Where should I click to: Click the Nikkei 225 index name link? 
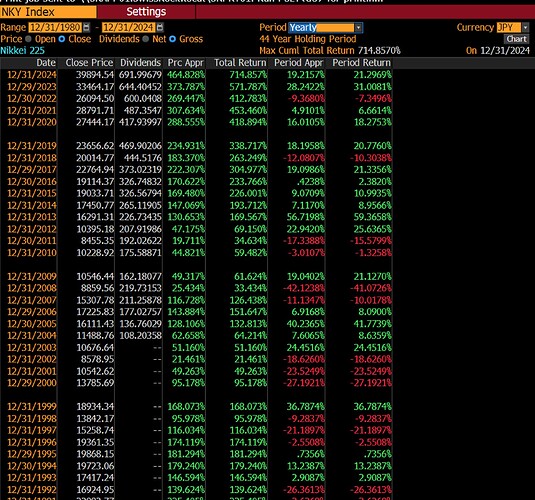pyautogui.click(x=23, y=51)
